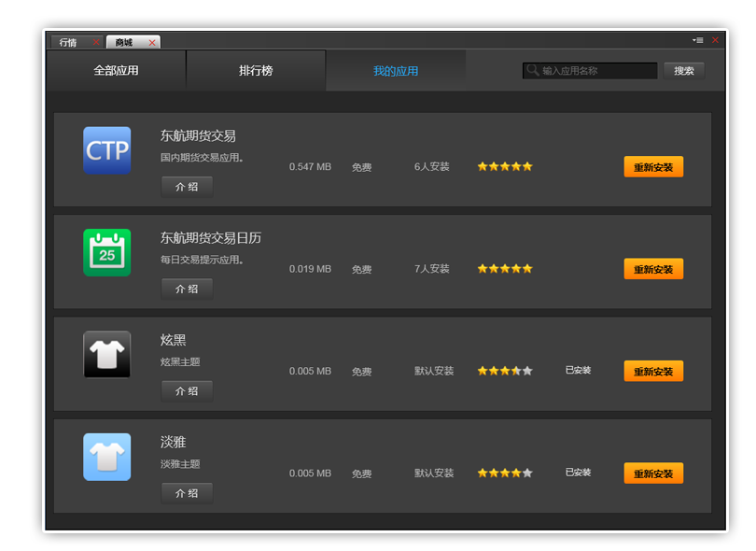Reinstall the 东航期货交易 app
This screenshot has width=756, height=551.
[x=653, y=167]
